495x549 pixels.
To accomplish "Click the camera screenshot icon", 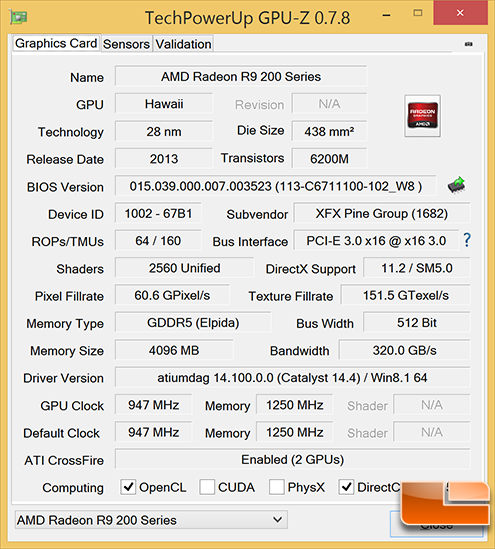I will (468, 44).
